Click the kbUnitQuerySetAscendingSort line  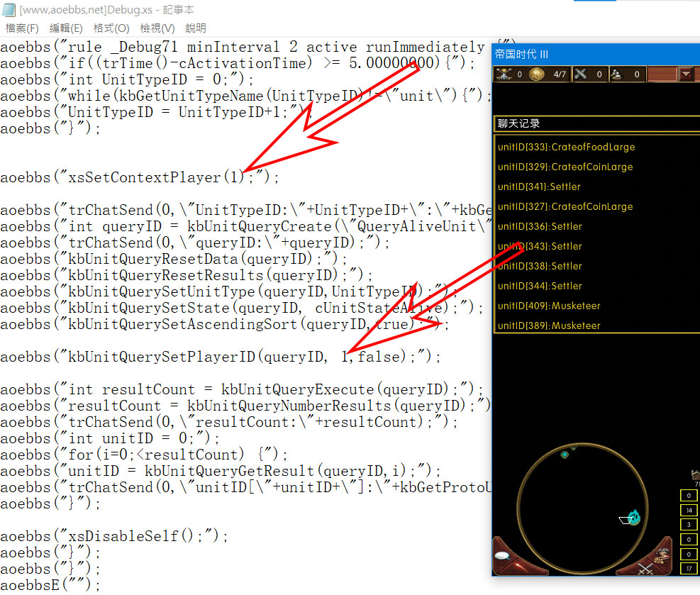[225, 324]
